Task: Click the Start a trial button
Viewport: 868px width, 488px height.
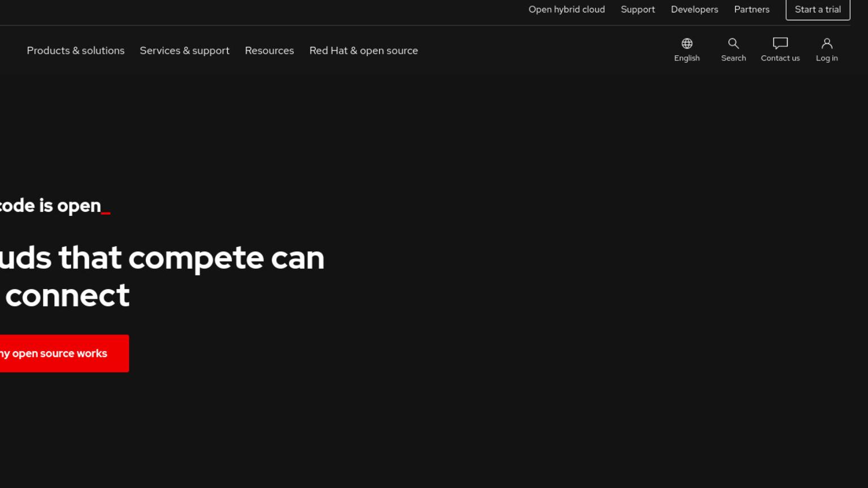Action: [x=818, y=10]
